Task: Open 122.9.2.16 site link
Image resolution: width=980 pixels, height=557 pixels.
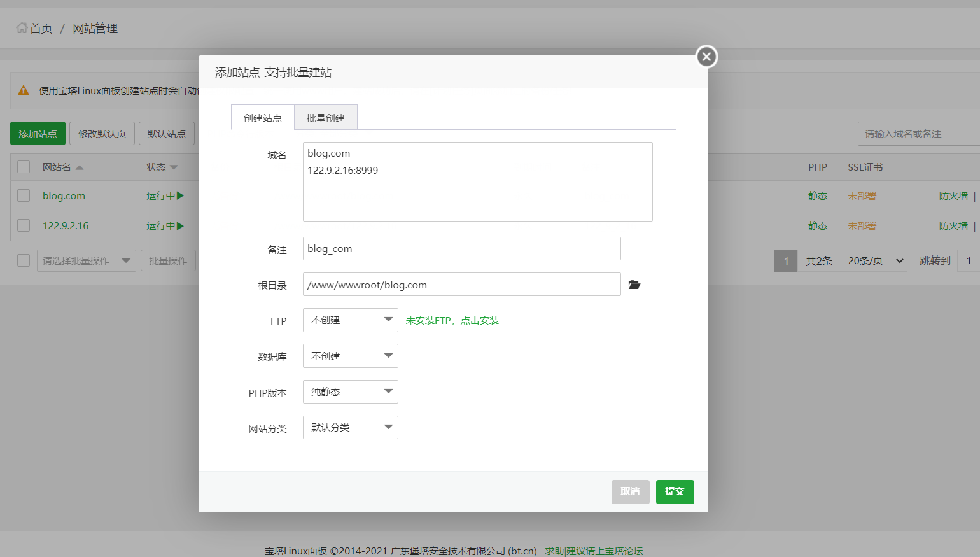Action: point(66,225)
